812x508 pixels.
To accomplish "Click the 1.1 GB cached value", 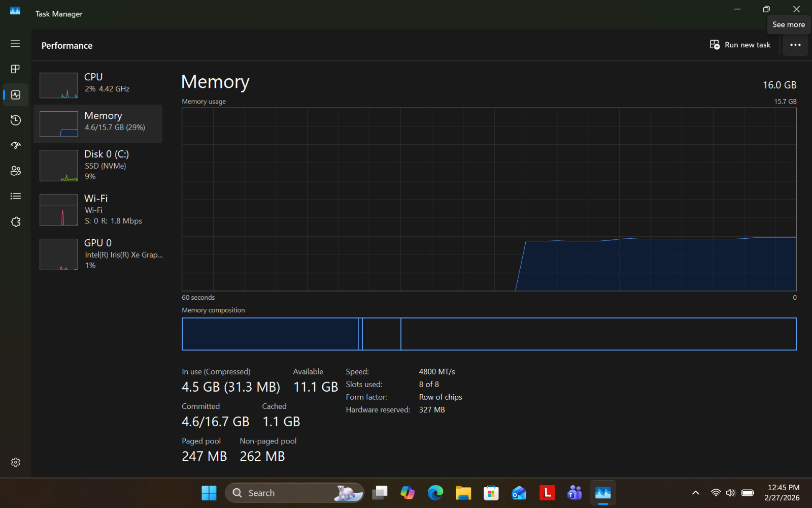I will [x=281, y=422].
